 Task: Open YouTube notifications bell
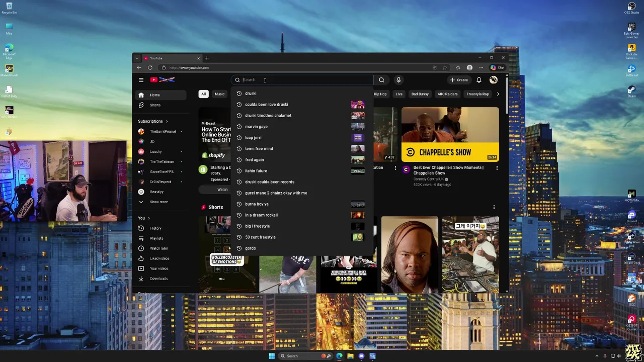click(479, 80)
